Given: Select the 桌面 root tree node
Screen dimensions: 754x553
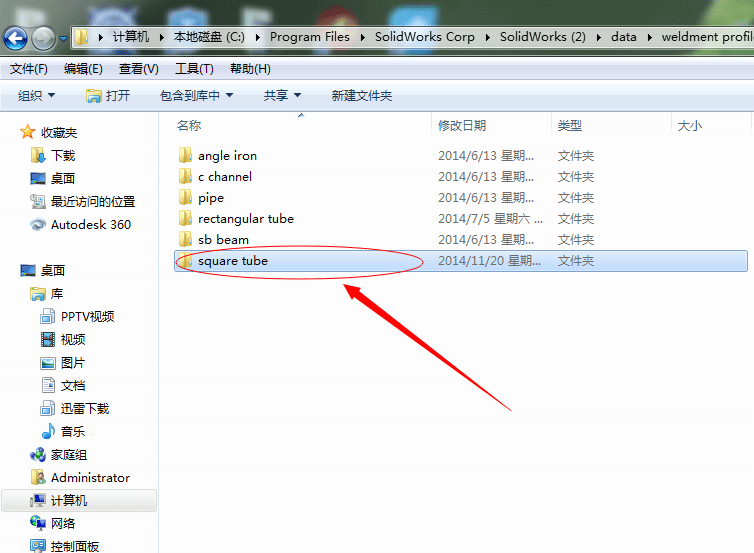Looking at the screenshot, I should [x=43, y=270].
